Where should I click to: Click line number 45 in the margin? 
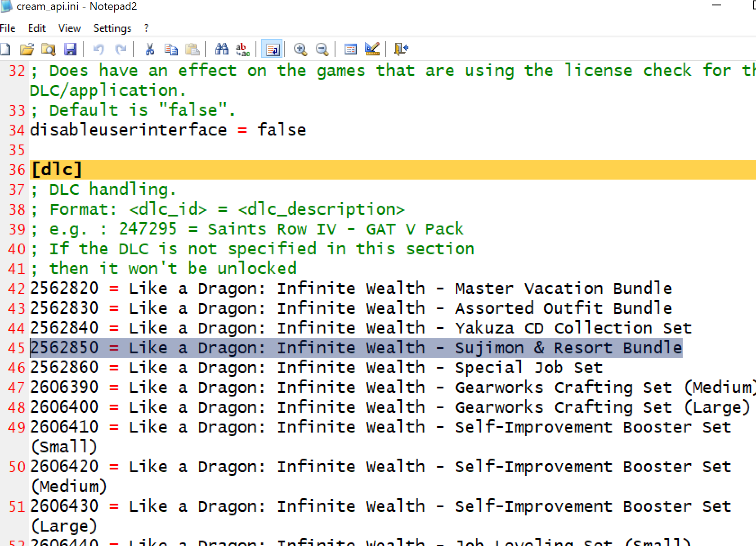(17, 348)
